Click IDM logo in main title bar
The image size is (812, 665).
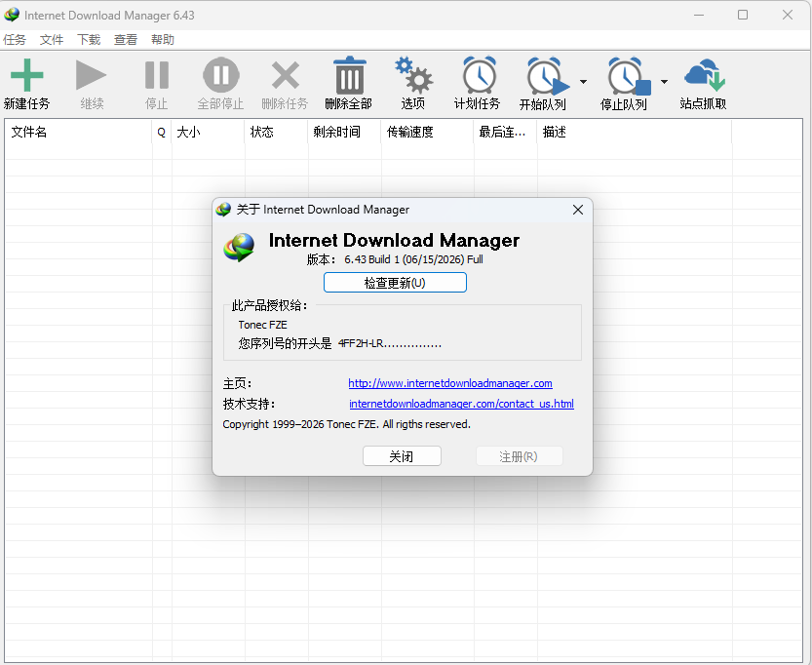point(12,15)
